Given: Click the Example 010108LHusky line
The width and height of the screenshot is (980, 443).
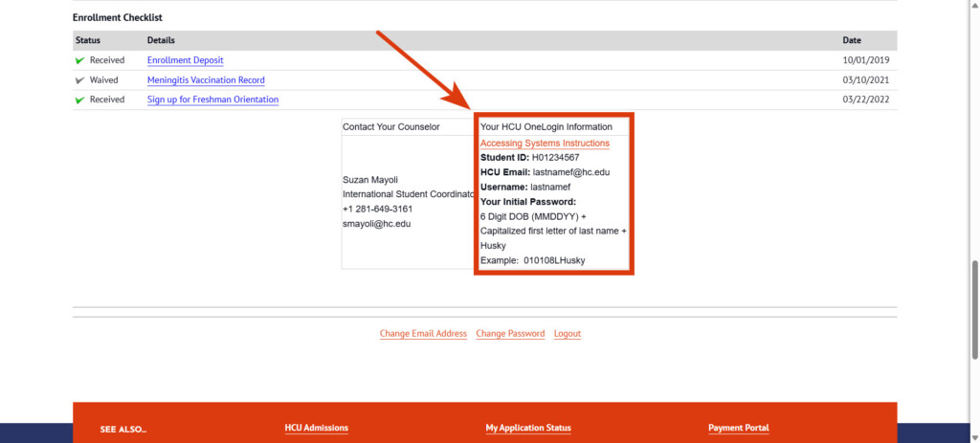Looking at the screenshot, I should click(x=532, y=260).
